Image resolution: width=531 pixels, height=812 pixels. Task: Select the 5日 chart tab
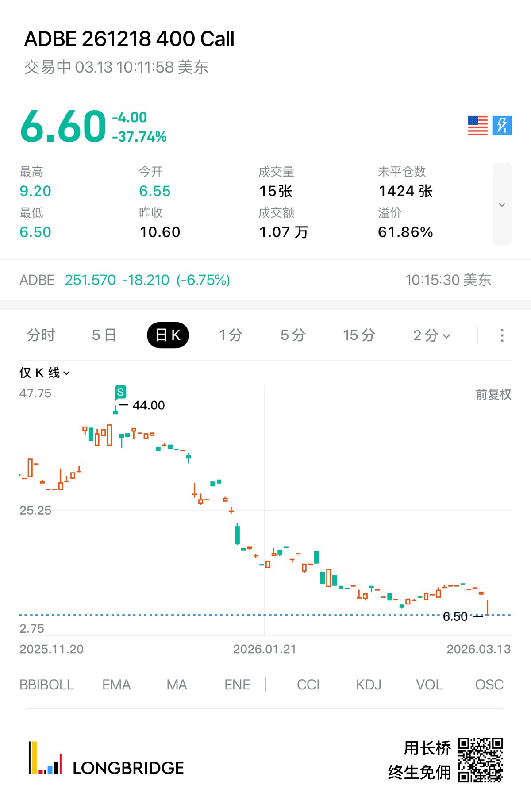pyautogui.click(x=104, y=335)
